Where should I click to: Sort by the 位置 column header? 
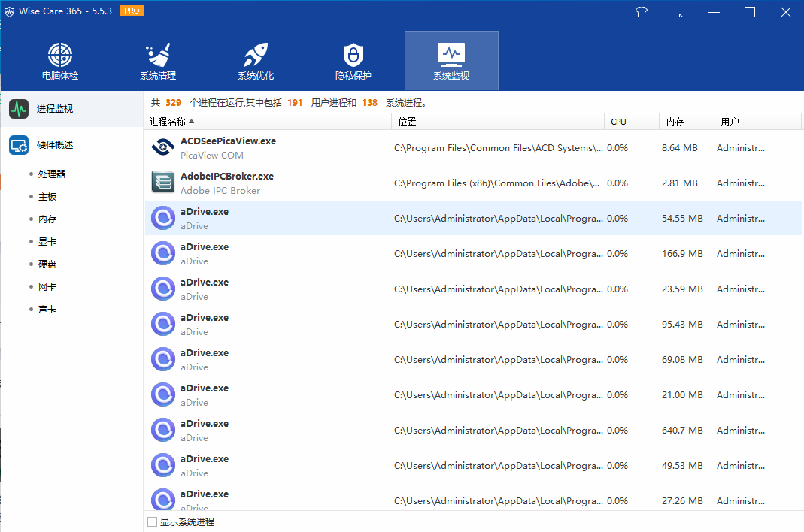tap(408, 122)
